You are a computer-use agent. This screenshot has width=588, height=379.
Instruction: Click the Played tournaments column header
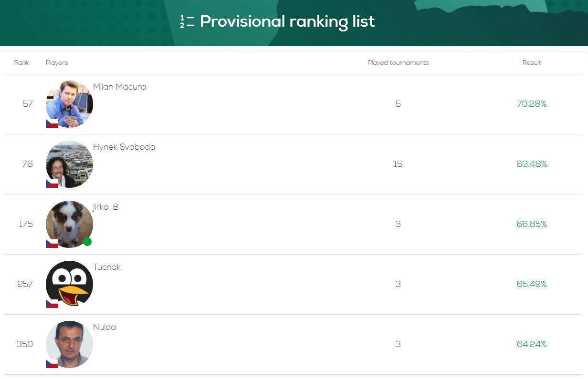point(398,63)
